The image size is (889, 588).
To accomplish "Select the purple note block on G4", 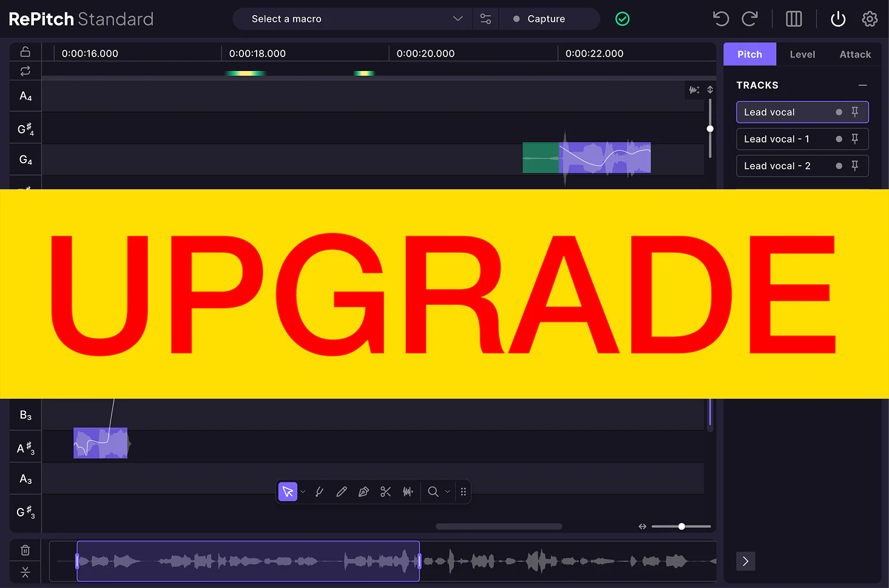I will click(x=605, y=158).
